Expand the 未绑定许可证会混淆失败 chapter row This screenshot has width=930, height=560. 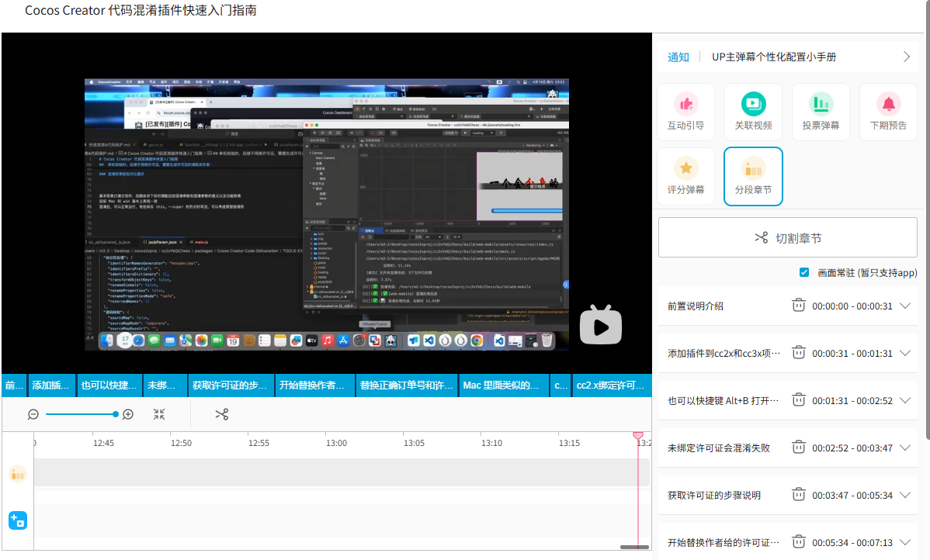(905, 448)
